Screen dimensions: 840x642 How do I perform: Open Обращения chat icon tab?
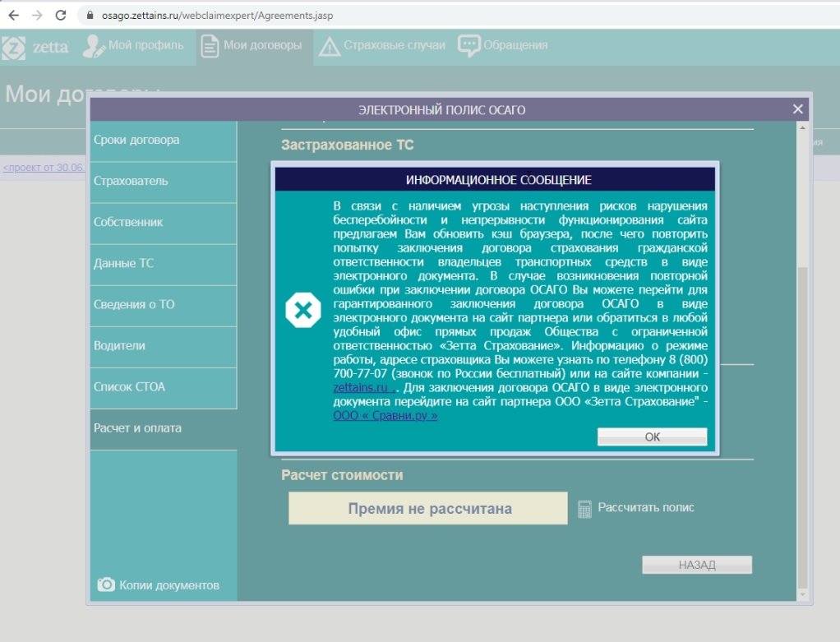pos(469,45)
